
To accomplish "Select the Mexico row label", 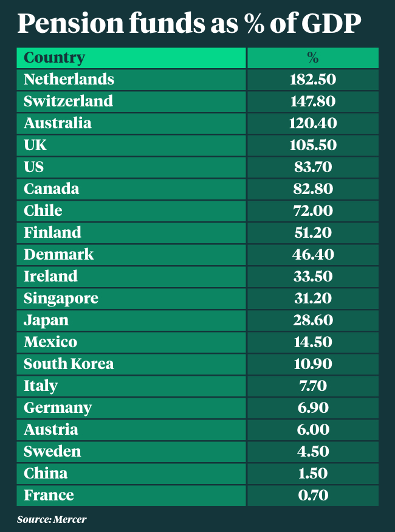I will [50, 342].
